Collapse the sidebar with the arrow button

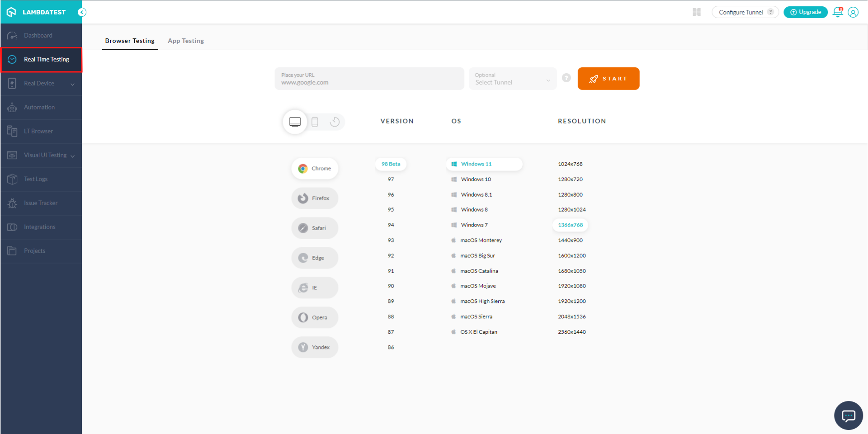[82, 12]
